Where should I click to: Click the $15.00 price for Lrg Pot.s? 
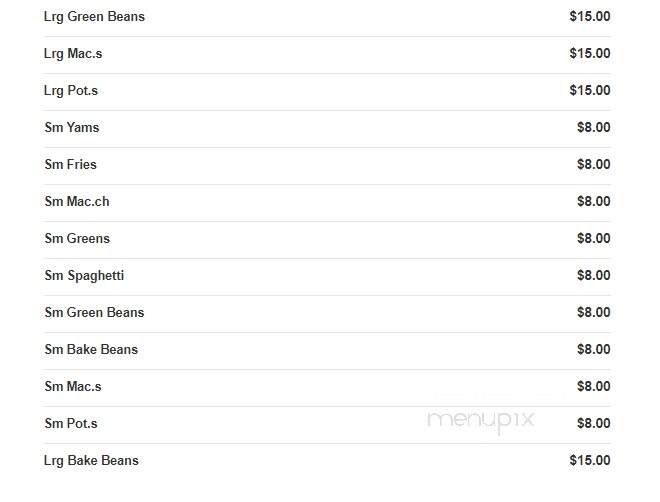[590, 90]
